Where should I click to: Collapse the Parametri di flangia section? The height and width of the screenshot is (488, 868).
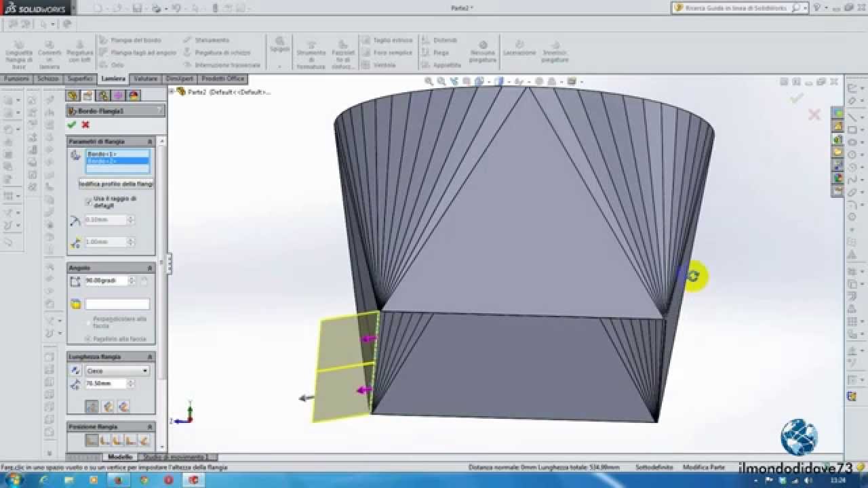point(150,141)
